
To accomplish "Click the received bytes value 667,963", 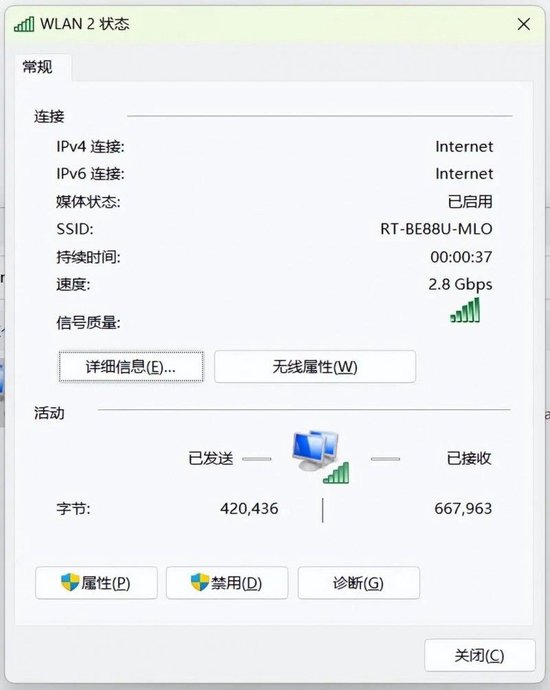I will (463, 509).
